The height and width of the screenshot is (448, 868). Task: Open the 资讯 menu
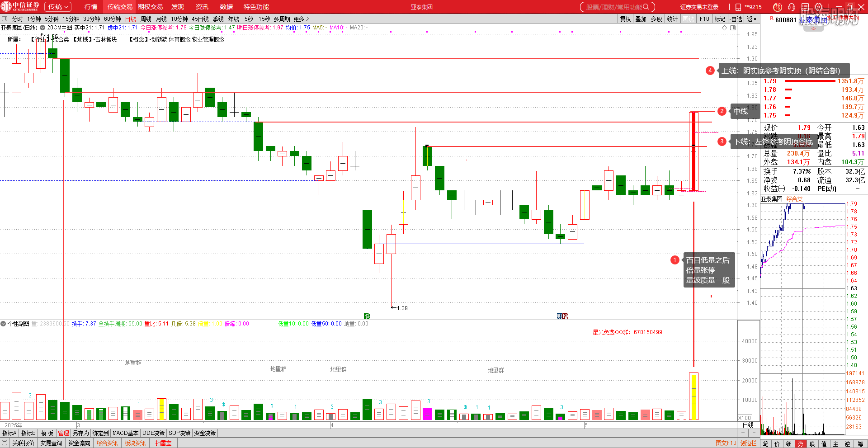(x=202, y=7)
